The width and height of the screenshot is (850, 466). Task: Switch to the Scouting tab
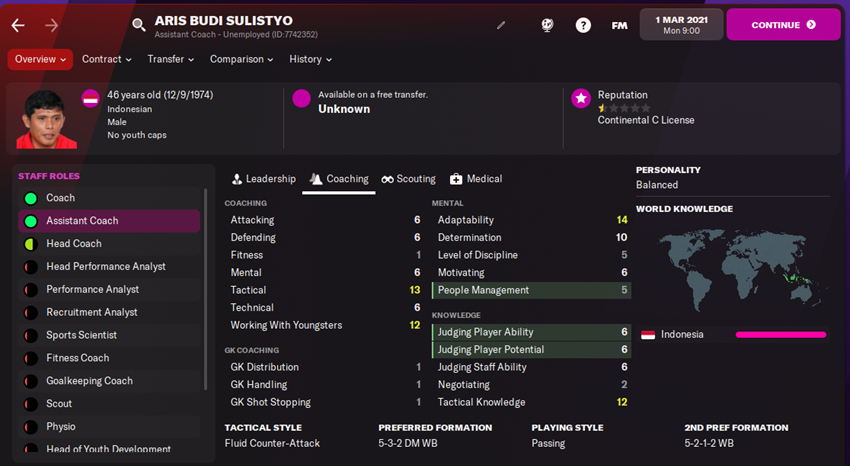click(408, 179)
